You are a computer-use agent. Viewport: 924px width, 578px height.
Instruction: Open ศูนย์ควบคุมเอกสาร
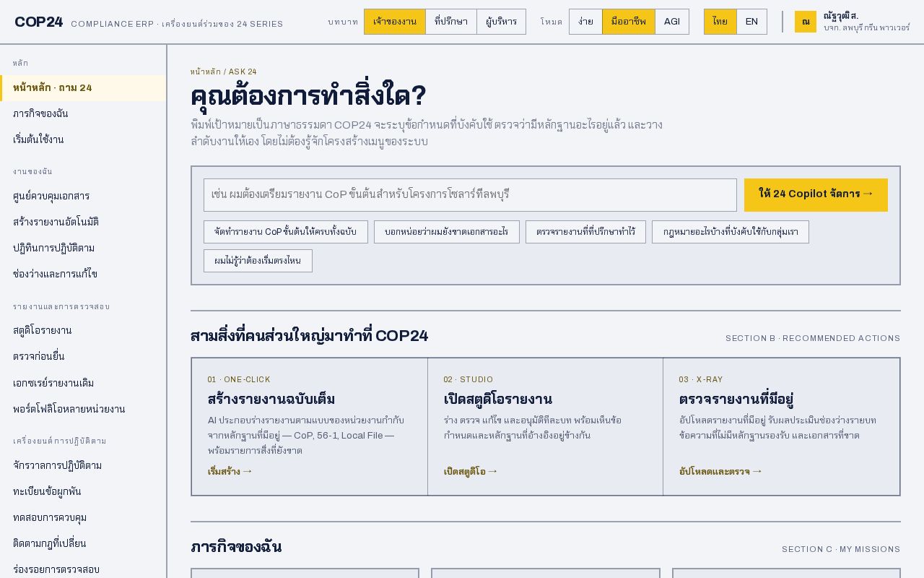[83, 197]
